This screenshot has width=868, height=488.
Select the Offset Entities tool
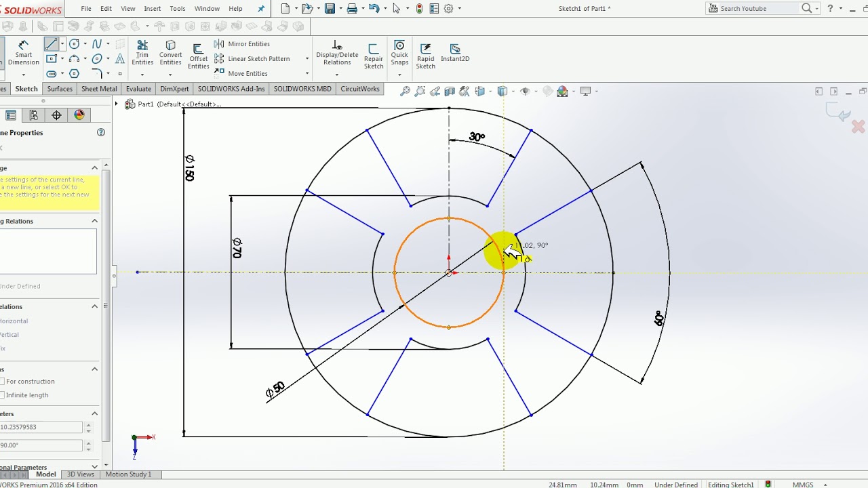click(x=199, y=56)
